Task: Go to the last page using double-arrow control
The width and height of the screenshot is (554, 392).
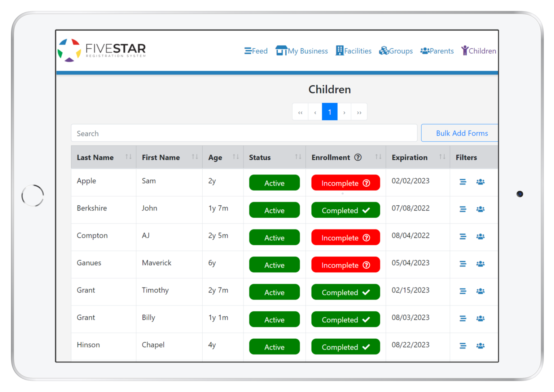Action: click(359, 112)
